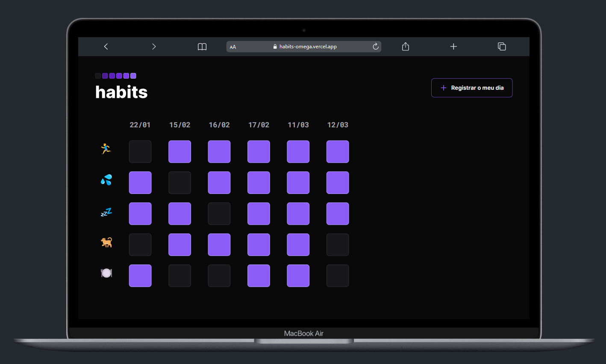Show all tabs overview icon

point(502,47)
